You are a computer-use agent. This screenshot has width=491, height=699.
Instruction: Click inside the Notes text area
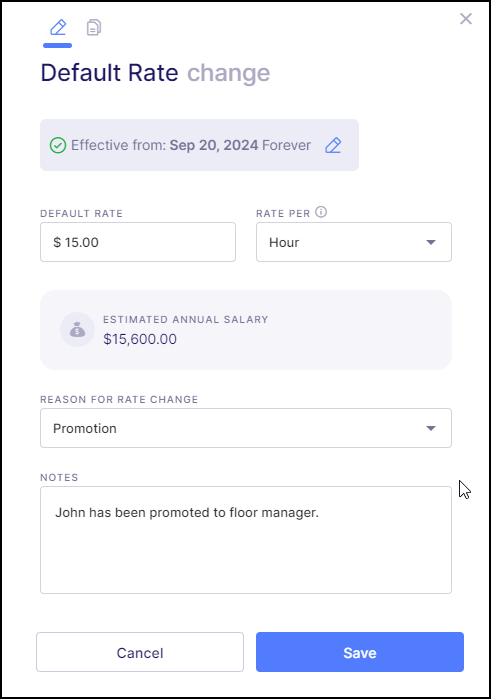pyautogui.click(x=246, y=540)
